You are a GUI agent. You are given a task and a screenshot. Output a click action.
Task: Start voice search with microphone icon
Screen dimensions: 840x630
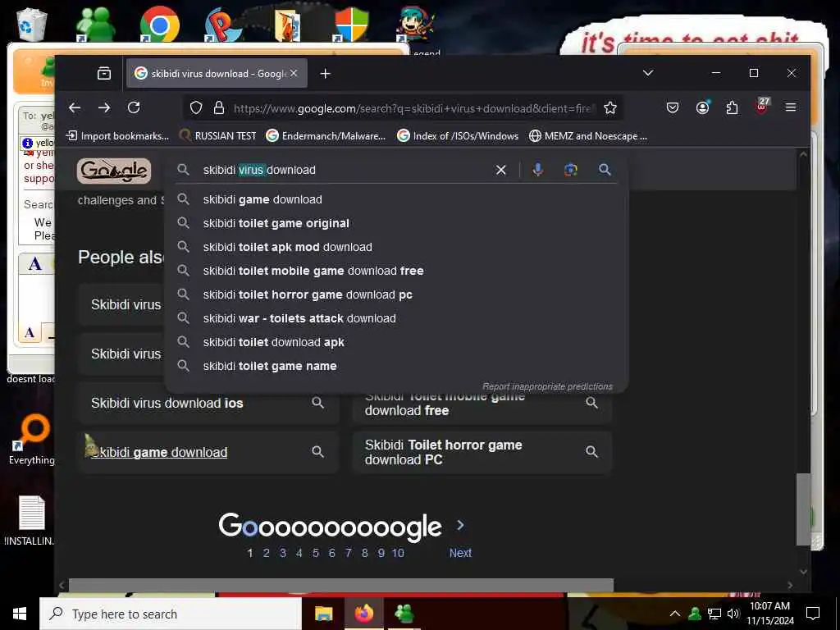(537, 170)
